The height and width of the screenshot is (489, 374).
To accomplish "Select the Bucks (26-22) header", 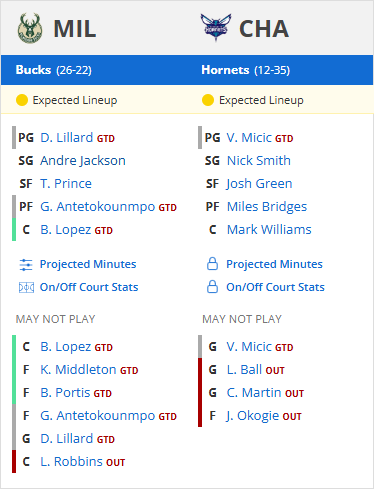I will [x=54, y=70].
